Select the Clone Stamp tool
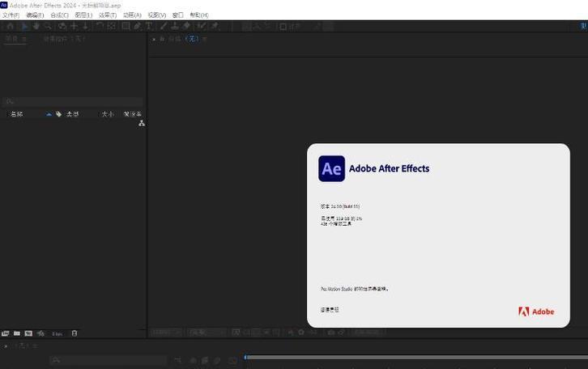Viewport: 588px width, 369px height. 175,26
